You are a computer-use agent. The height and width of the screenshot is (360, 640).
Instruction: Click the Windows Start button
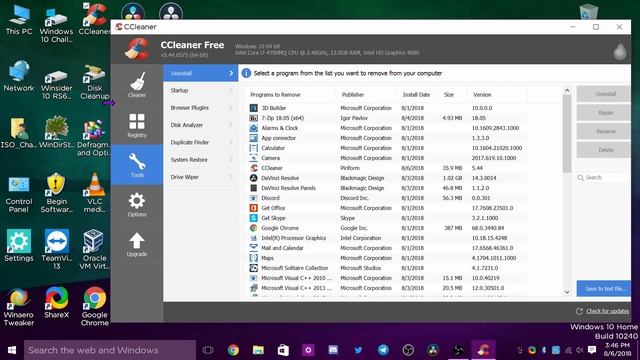coord(12,350)
